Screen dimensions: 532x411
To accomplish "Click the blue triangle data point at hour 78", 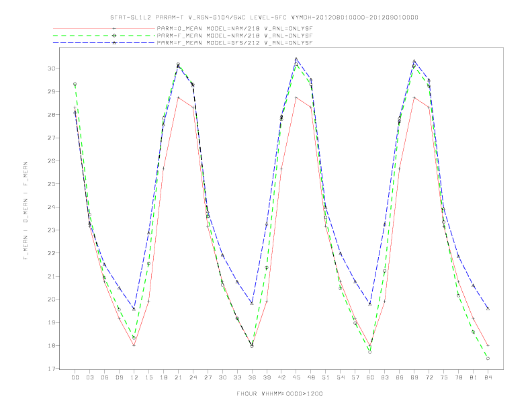I will tap(458, 257).
